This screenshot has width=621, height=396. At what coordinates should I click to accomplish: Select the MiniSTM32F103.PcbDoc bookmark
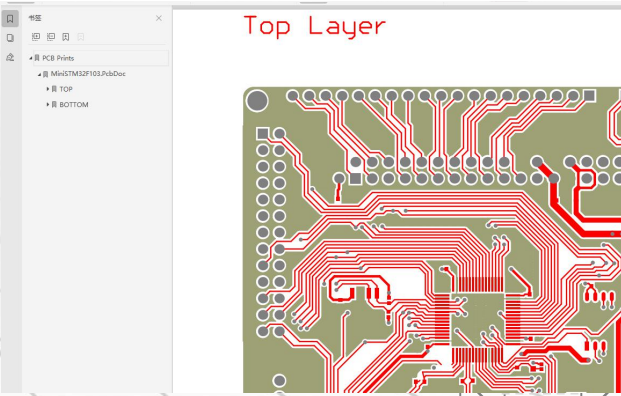click(88, 74)
